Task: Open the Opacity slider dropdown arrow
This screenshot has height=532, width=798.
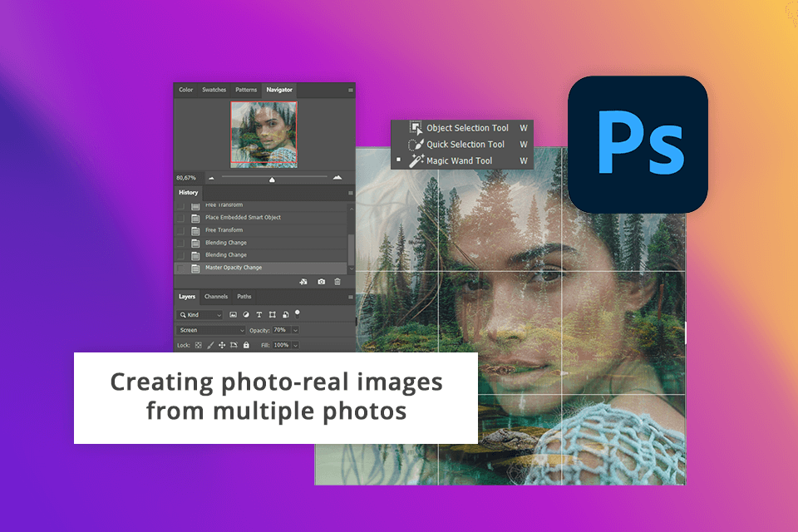Action: [295, 330]
